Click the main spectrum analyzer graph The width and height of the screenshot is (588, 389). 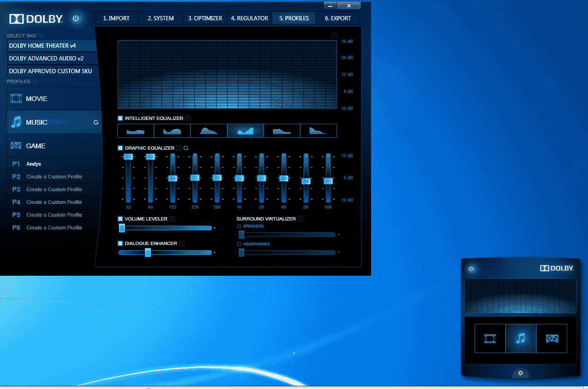(x=227, y=75)
